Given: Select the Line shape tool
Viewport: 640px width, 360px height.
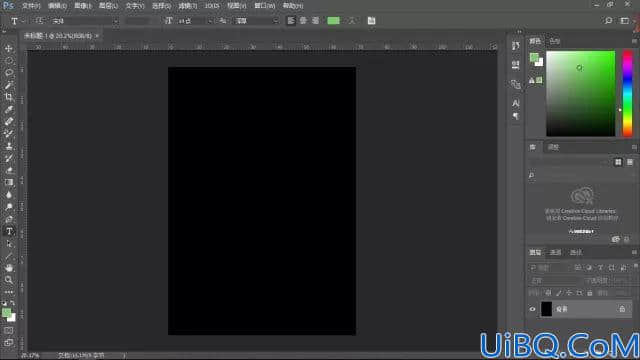Looking at the screenshot, I should pyautogui.click(x=9, y=256).
